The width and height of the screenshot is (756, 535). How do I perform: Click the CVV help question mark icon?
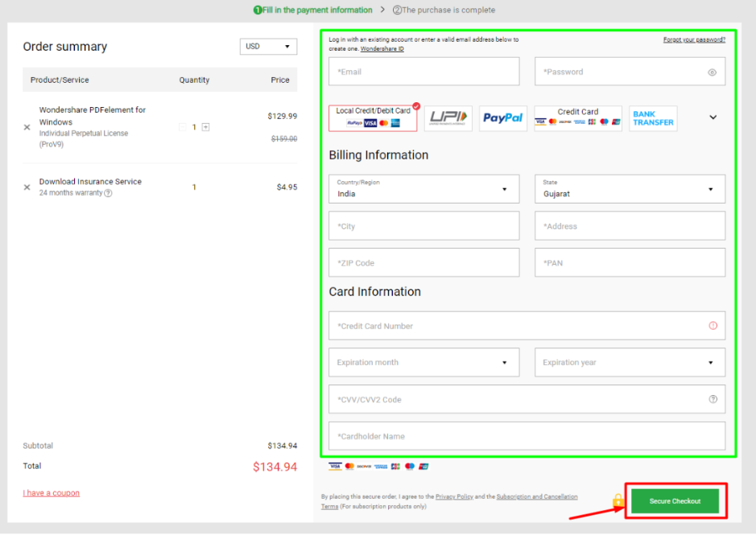[x=713, y=399]
